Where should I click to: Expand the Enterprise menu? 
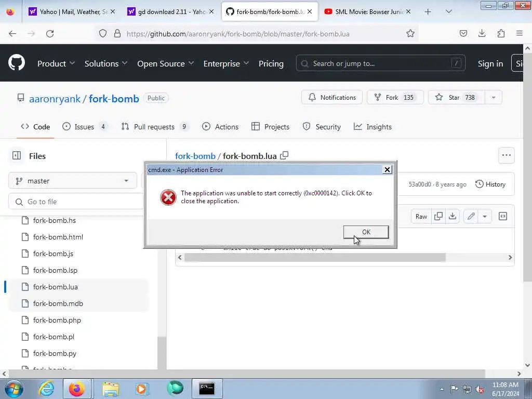coord(226,63)
